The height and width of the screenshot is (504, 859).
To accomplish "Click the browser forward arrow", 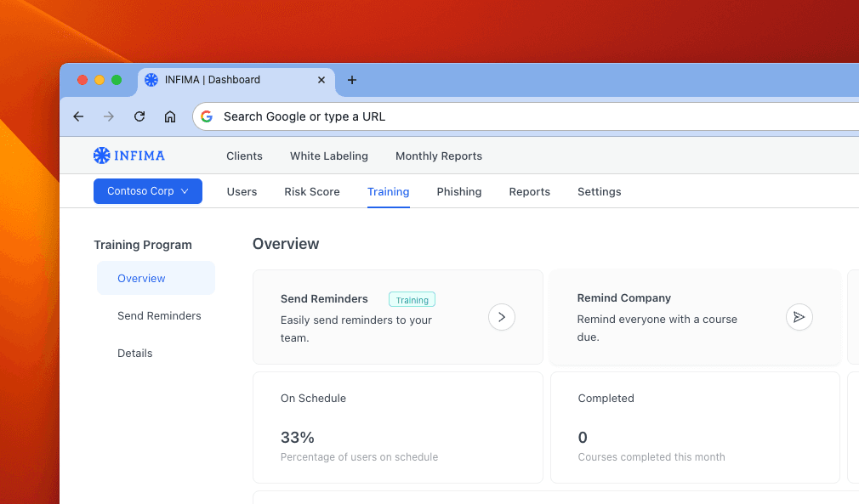I will tap(109, 116).
